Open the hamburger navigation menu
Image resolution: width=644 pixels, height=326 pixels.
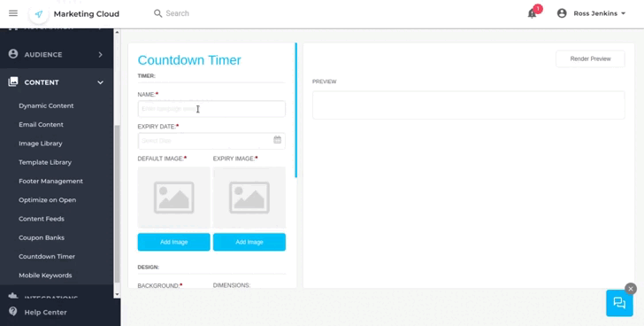click(x=13, y=13)
